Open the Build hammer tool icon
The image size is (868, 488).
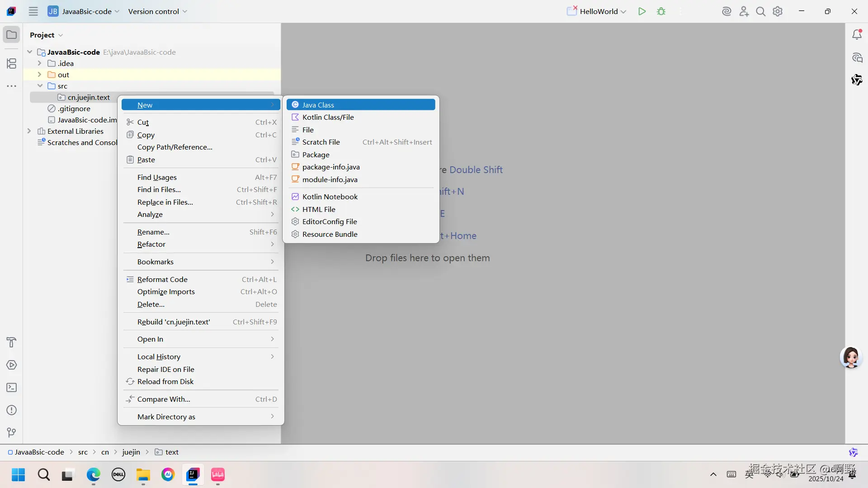[x=12, y=343]
